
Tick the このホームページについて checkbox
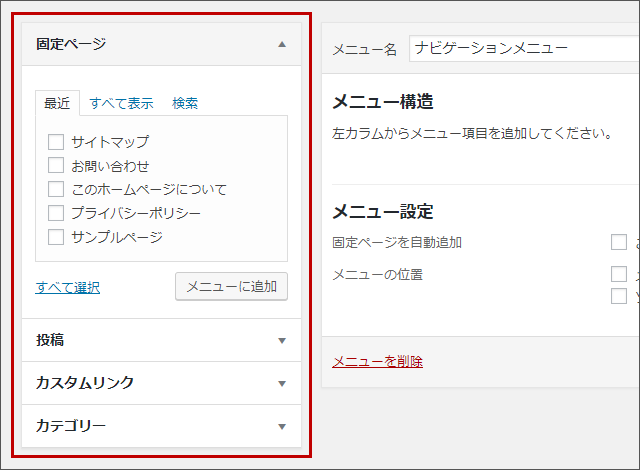point(56,189)
